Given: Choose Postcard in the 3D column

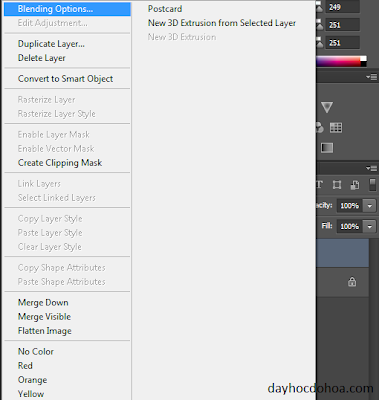Looking at the screenshot, I should (165, 9).
